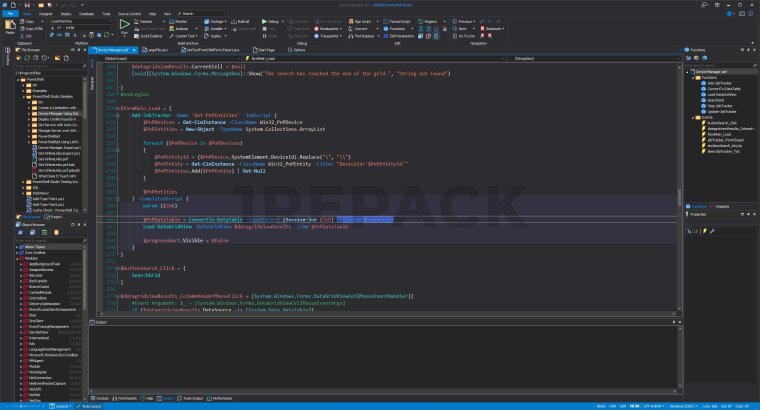Screen dimensions: 760x410
Task: Click in the ribbon Search box
Action: pos(192,14)
